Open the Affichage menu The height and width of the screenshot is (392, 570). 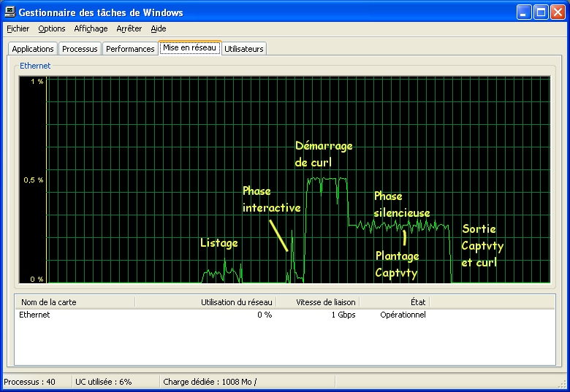[x=91, y=28]
